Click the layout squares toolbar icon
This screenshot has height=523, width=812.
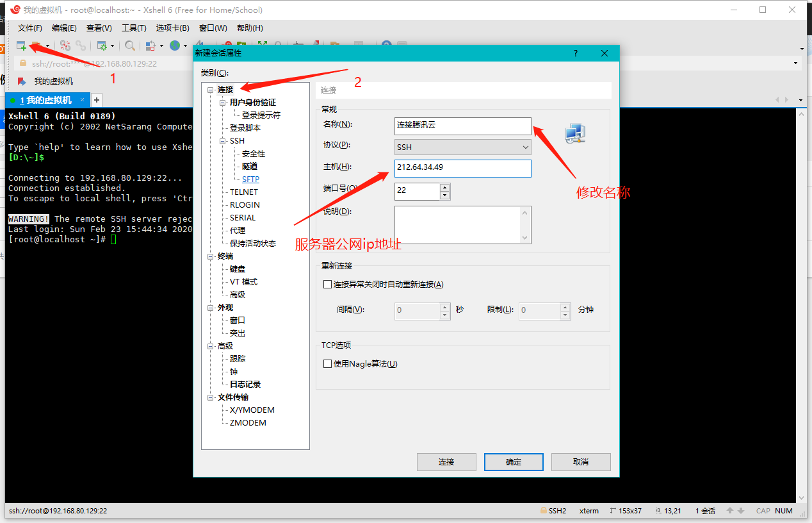(150, 46)
